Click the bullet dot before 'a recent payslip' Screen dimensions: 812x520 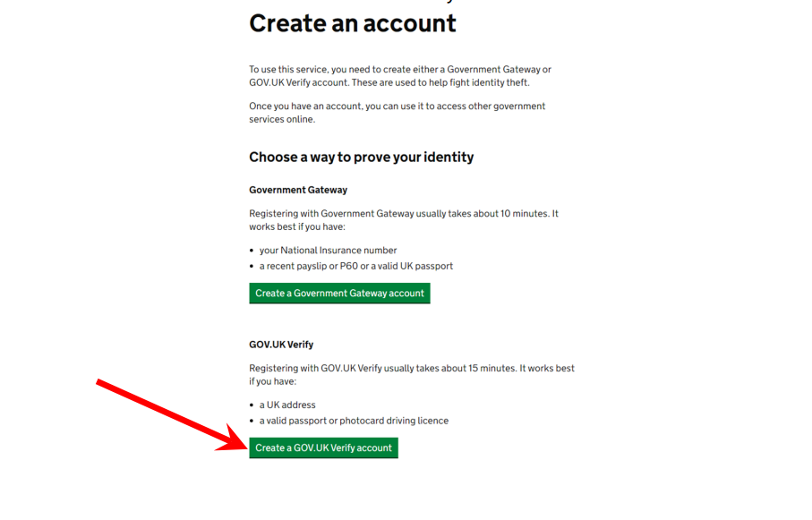tap(252, 267)
